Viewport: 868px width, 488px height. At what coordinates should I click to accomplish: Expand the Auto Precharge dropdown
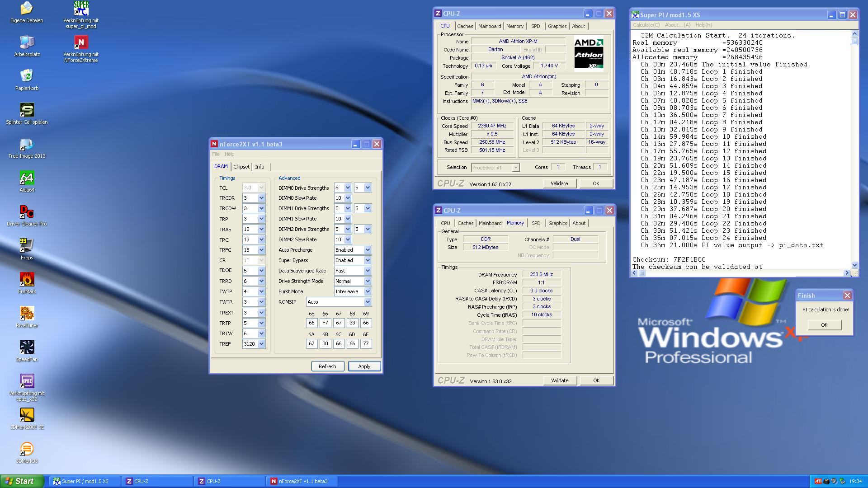pyautogui.click(x=368, y=250)
